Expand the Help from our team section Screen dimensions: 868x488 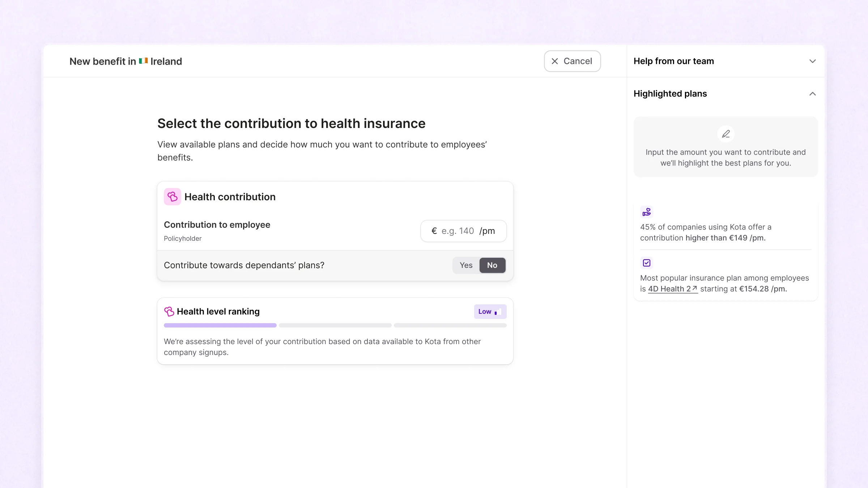coord(812,61)
